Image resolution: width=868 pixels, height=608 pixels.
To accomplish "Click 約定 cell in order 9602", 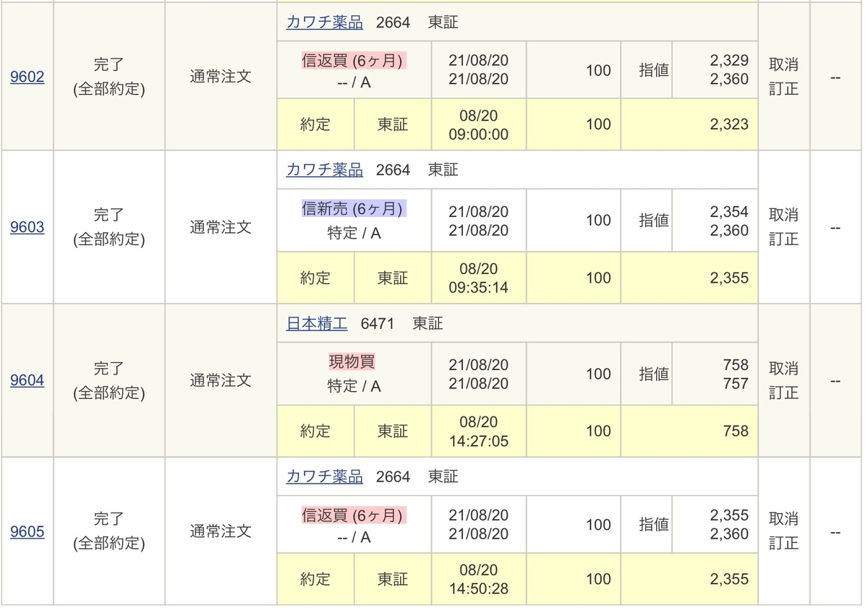I will [315, 124].
